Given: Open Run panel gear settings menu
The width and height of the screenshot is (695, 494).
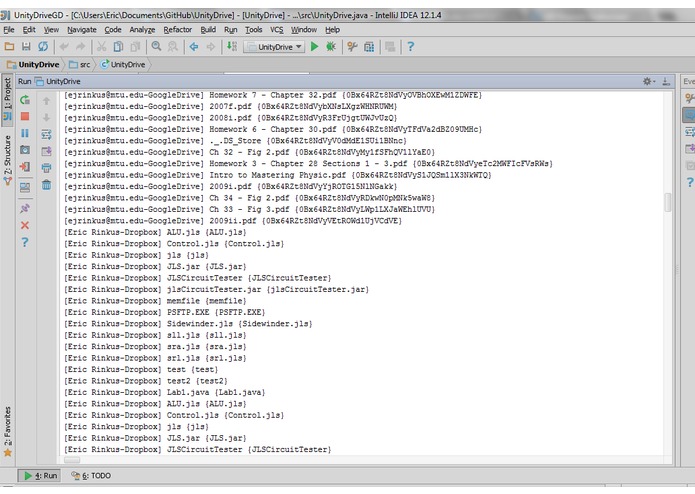Looking at the screenshot, I should pyautogui.click(x=648, y=82).
